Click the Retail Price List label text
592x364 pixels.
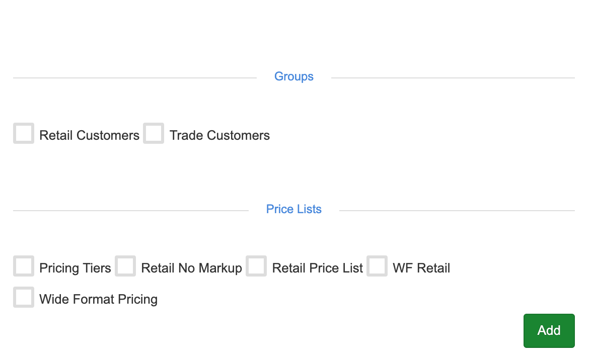tap(317, 268)
